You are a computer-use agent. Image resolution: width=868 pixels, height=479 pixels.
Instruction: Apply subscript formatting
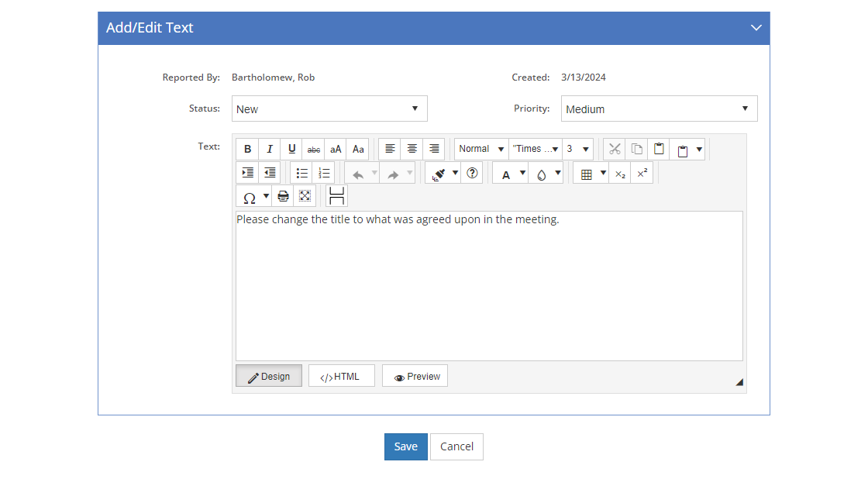tap(620, 173)
